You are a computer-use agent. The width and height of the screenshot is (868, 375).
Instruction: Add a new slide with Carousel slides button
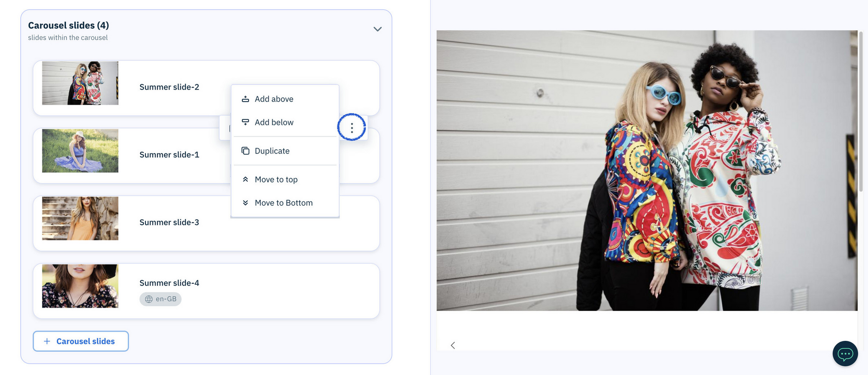pos(81,341)
